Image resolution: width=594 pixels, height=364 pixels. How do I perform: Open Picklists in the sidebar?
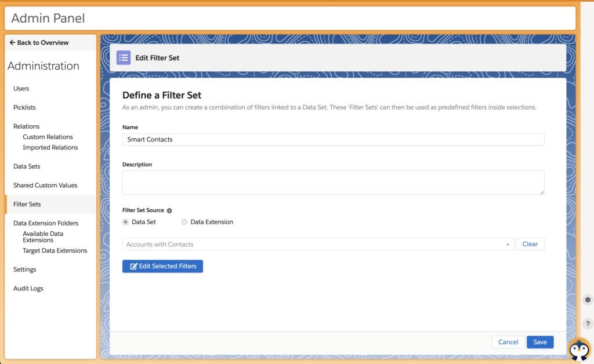tap(24, 108)
